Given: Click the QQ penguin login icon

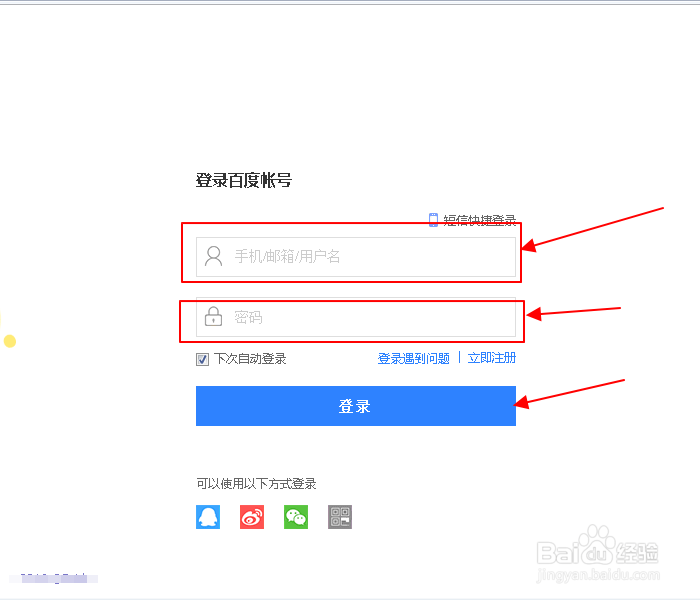Looking at the screenshot, I should pyautogui.click(x=208, y=517).
